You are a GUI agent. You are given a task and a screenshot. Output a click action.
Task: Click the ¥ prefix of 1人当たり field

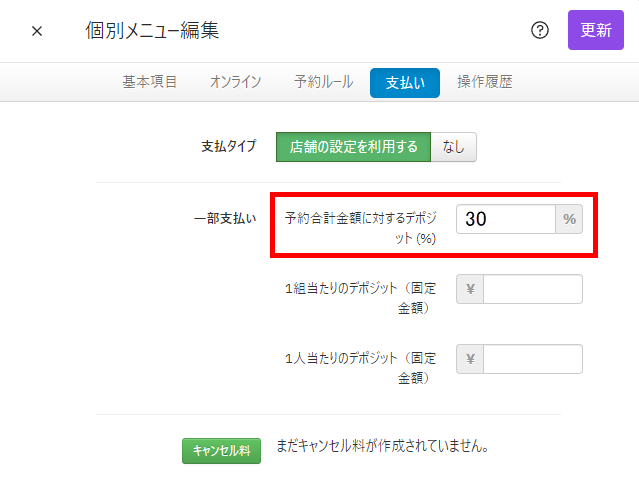[x=470, y=359]
